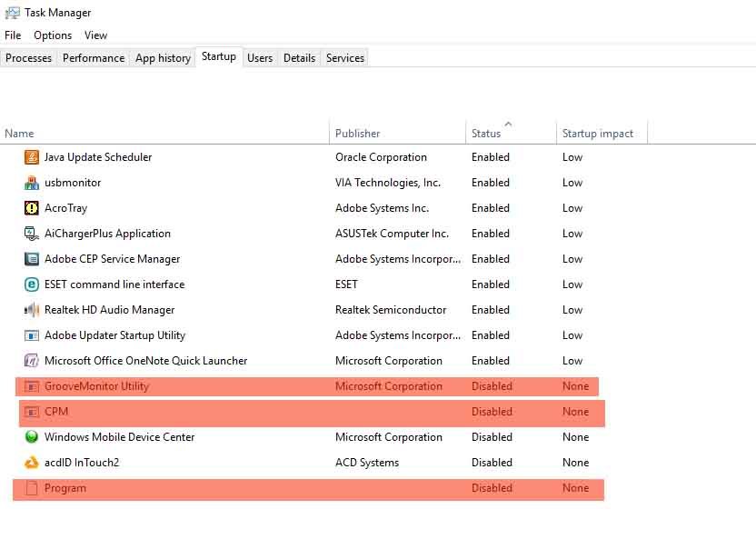Click the Java Update Scheduler icon
Viewport: 756px width, 559px height.
[x=32, y=157]
